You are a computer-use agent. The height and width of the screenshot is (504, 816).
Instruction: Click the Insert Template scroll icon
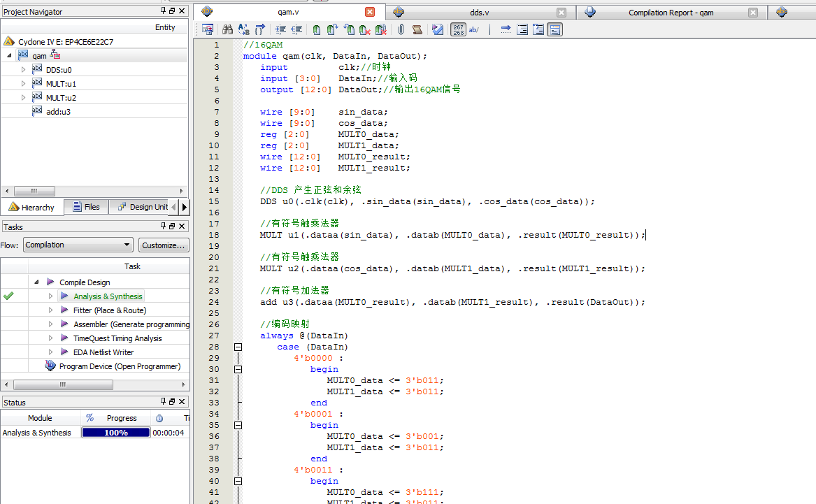tap(417, 29)
